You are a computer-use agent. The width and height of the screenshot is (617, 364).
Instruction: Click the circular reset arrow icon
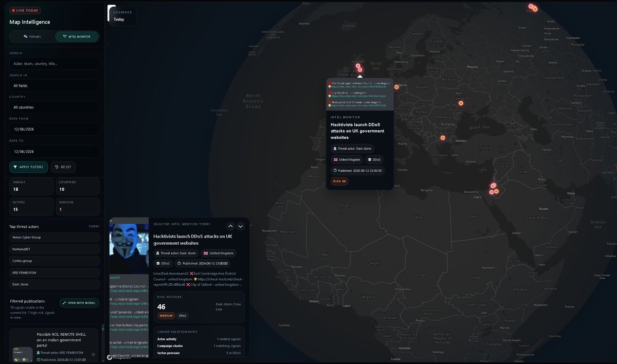coord(57,167)
